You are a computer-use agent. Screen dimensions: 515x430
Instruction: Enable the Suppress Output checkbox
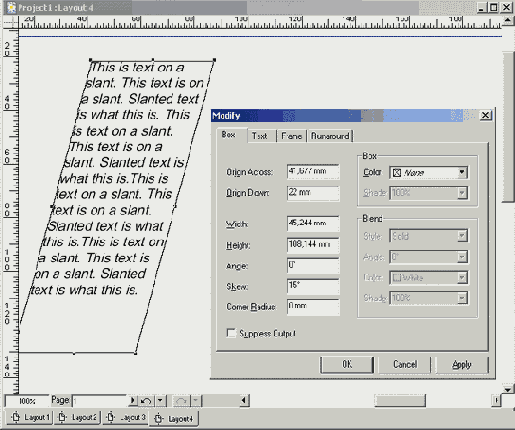click(x=231, y=333)
